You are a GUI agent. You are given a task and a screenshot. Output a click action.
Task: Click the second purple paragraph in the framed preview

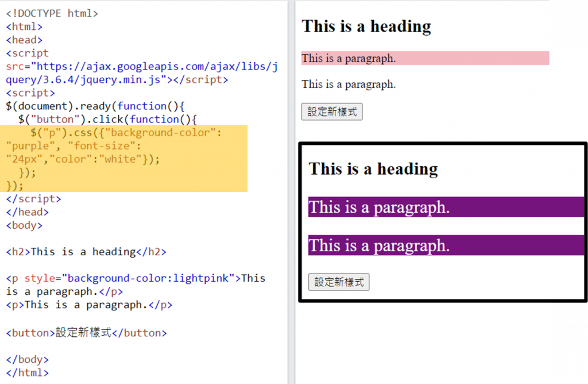pyautogui.click(x=446, y=245)
